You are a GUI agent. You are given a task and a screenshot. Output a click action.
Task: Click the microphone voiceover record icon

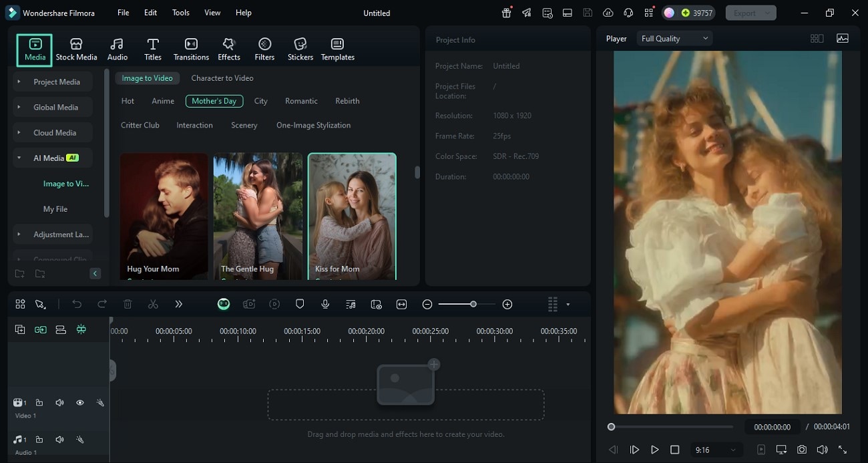pos(325,304)
